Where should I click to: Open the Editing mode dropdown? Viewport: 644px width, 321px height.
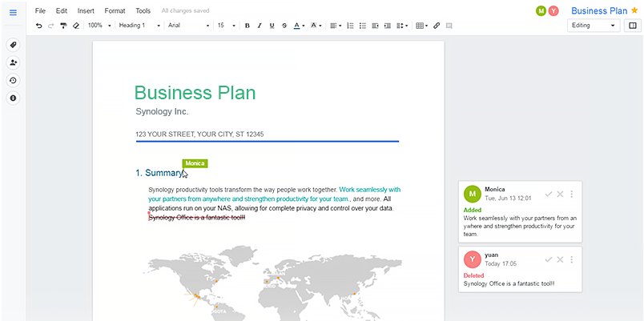pos(594,26)
